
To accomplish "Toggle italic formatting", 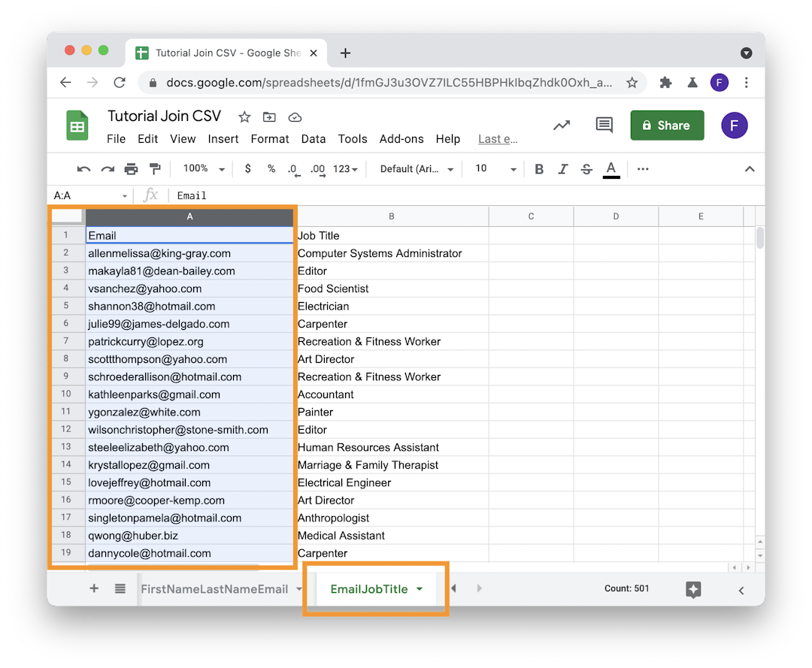I will (563, 168).
